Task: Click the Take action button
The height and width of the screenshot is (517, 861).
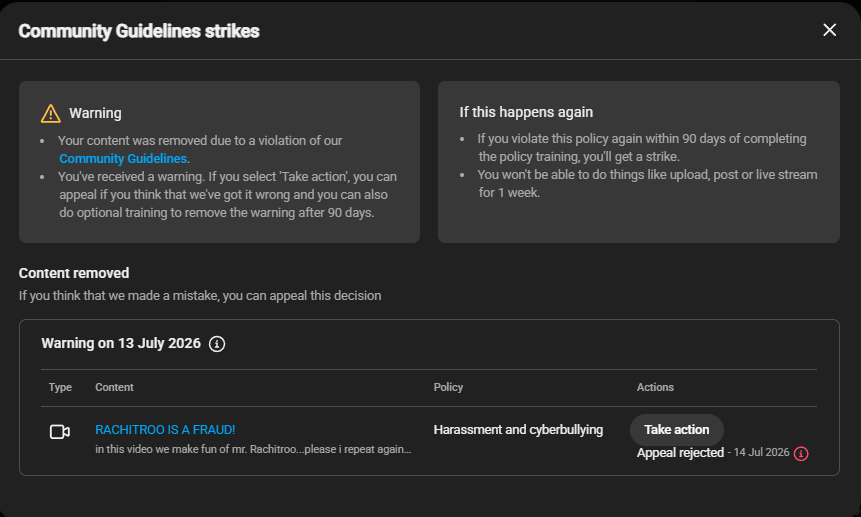Action: point(676,430)
